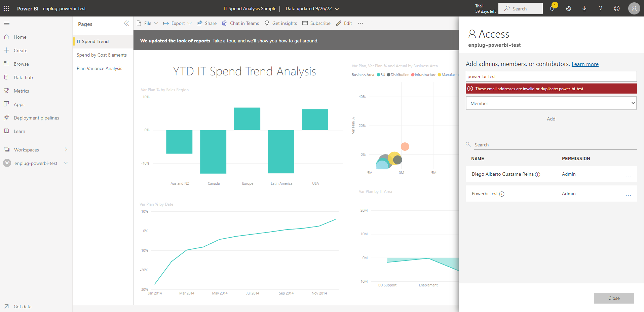Click the email address input field
Viewport: 644px width, 312px height.
(x=551, y=76)
